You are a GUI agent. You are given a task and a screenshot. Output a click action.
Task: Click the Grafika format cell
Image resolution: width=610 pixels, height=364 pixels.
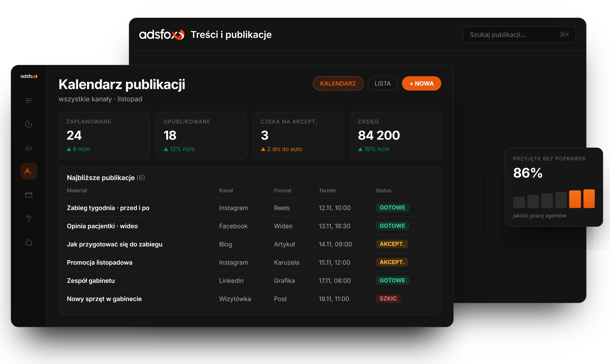point(284,280)
